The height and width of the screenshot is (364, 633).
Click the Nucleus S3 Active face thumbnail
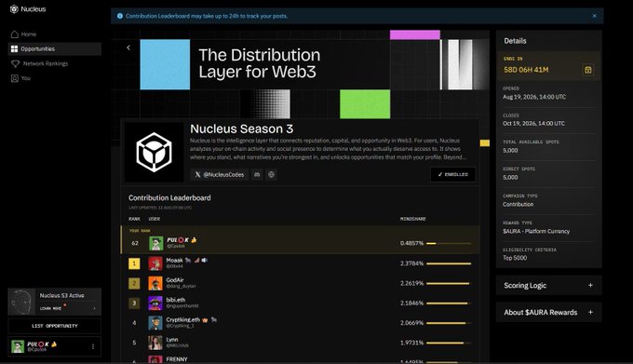[x=21, y=302]
